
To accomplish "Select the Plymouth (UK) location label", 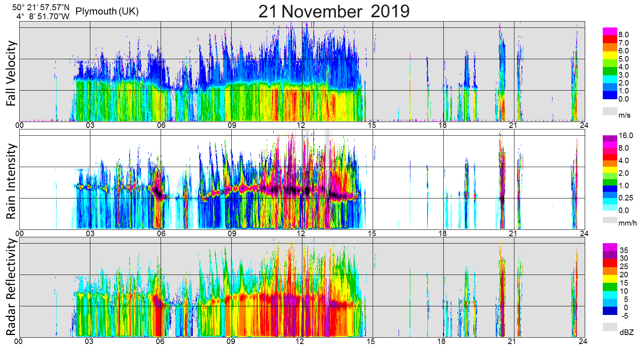I will pyautogui.click(x=107, y=11).
